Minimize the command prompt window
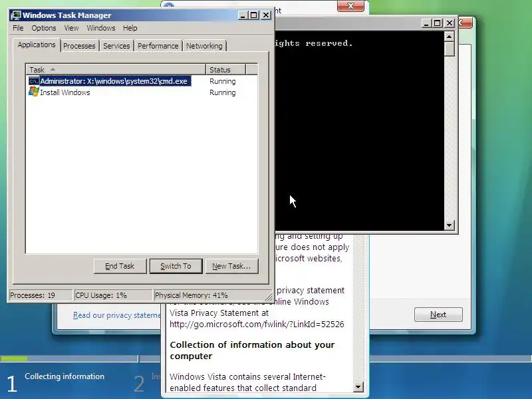This screenshot has width=532, height=399. tap(426, 23)
